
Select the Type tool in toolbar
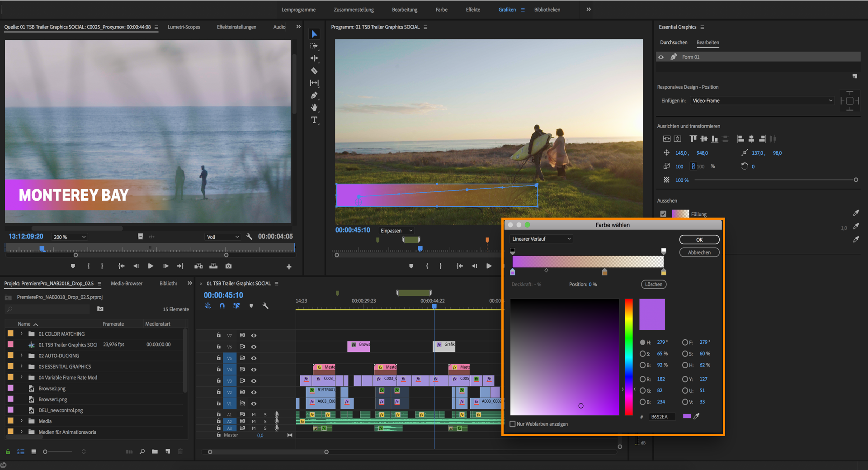(314, 120)
